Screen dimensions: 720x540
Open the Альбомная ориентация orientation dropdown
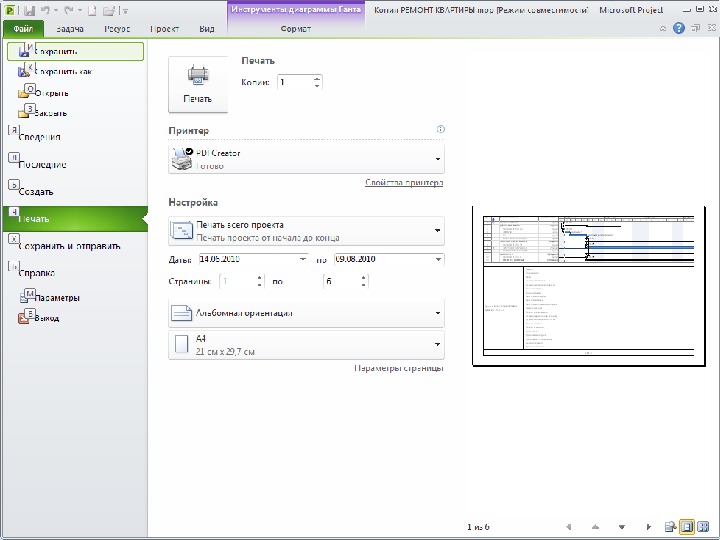(306, 313)
